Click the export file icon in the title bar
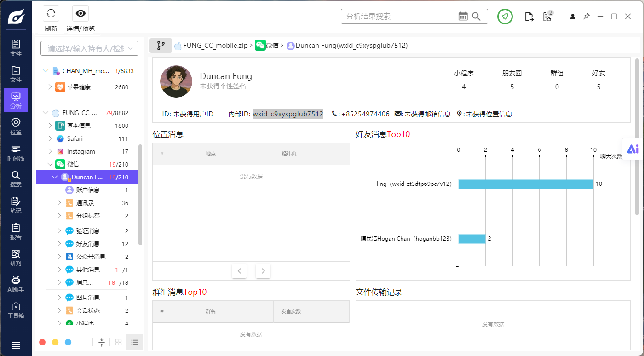This screenshot has width=644, height=356. tap(529, 17)
